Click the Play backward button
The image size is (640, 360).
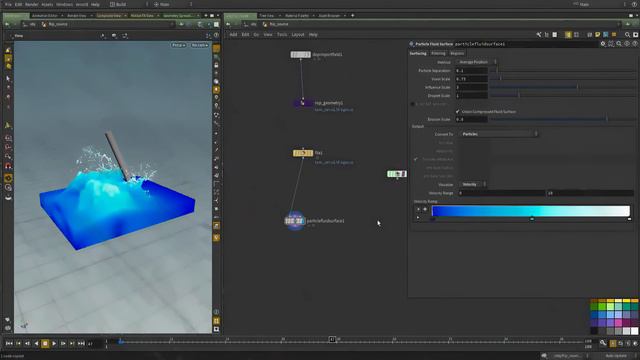click(36, 344)
